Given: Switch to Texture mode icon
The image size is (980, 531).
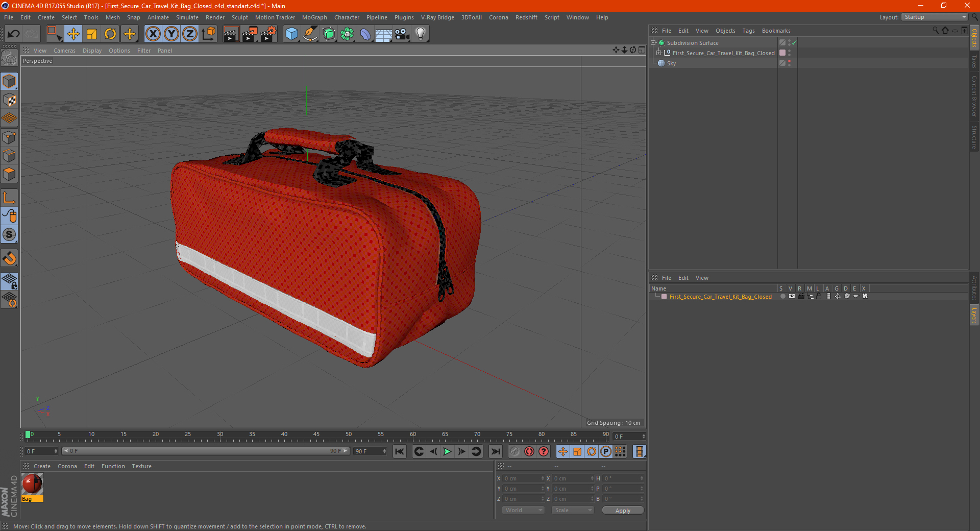Looking at the screenshot, I should pos(10,100).
